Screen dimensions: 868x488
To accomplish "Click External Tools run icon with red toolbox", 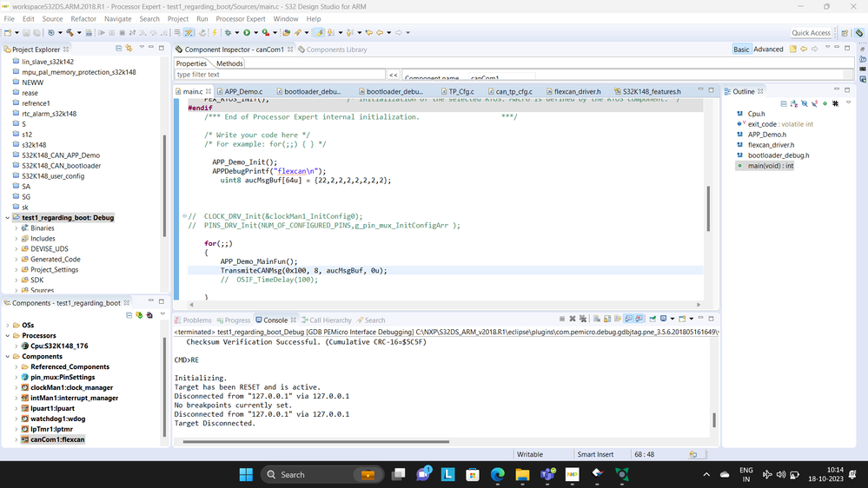I will click(266, 33).
